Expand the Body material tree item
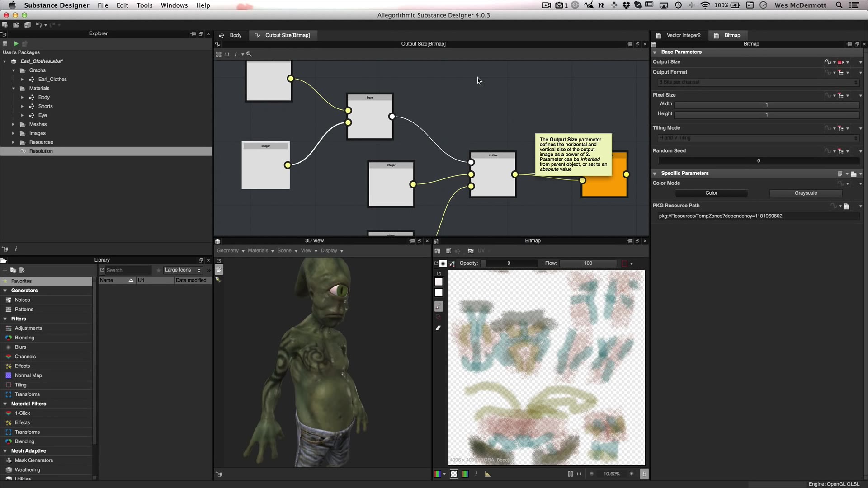Image resolution: width=868 pixels, height=488 pixels. pyautogui.click(x=22, y=97)
